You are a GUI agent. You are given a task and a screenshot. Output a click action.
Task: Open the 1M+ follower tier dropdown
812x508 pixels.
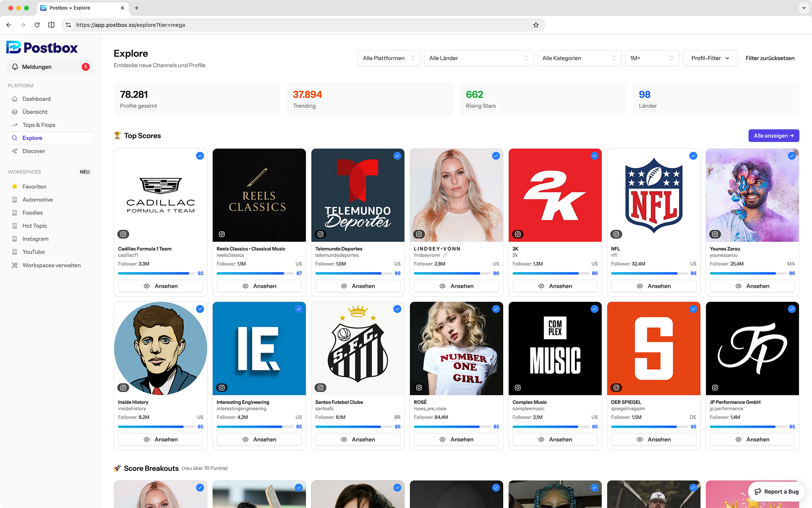coord(652,58)
